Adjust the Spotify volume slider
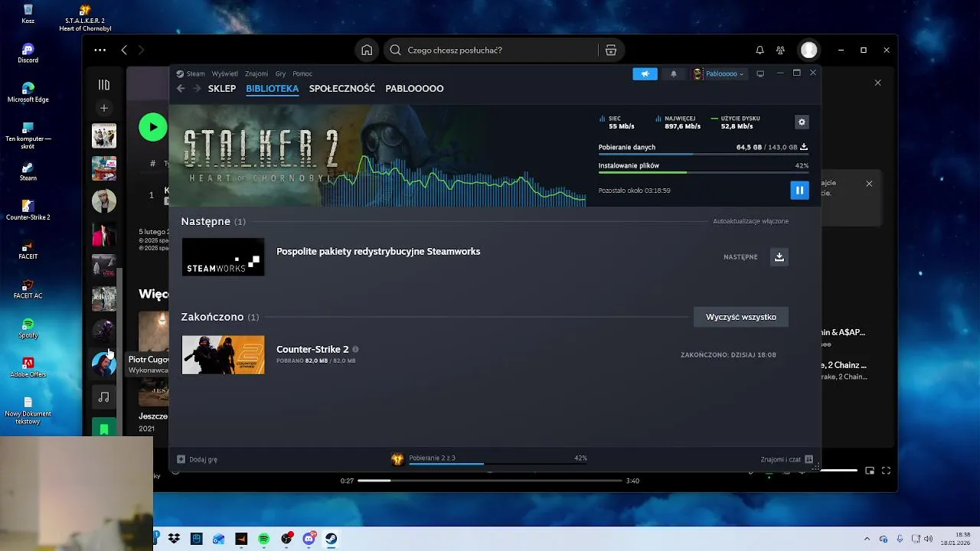Screen dimensions: 980x551 (x=838, y=471)
